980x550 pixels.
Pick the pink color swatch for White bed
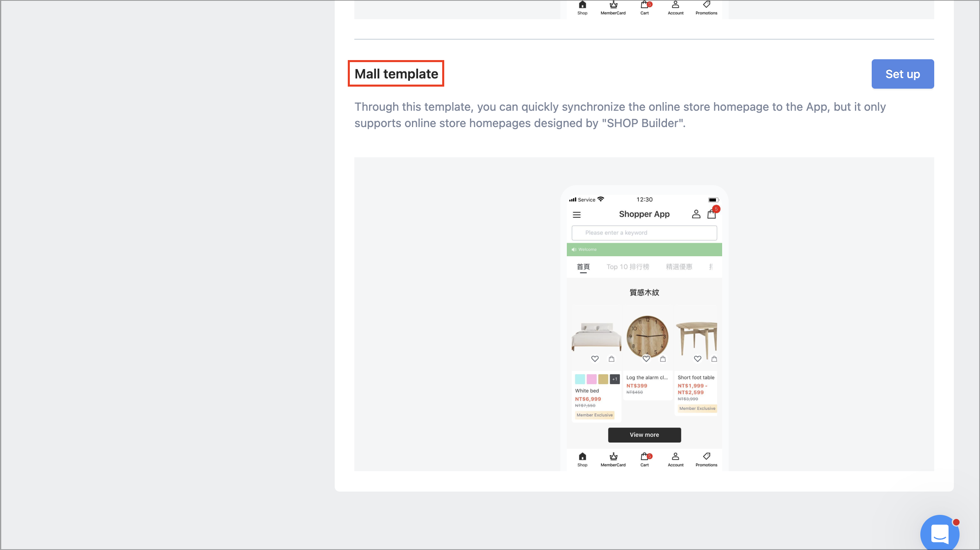(x=591, y=379)
